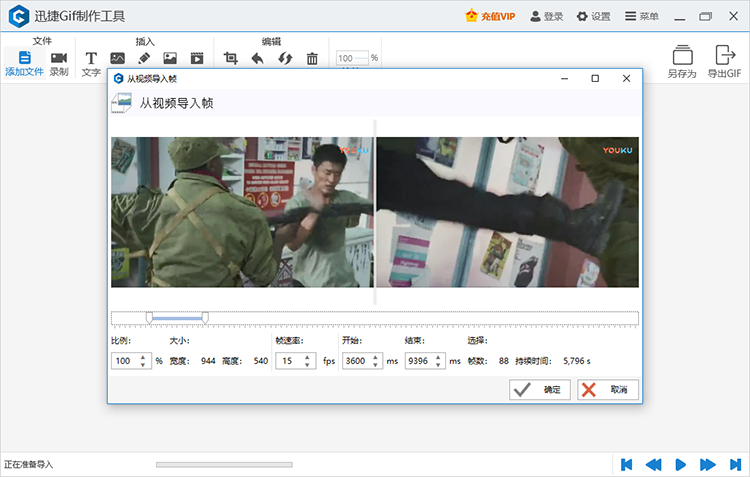Screen dimensions: 750x477
Task: Confirm import with 确定 button
Action: point(540,389)
